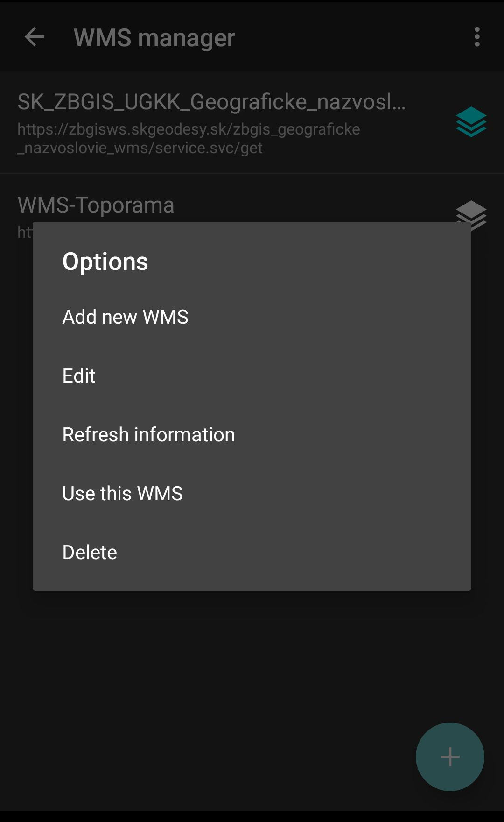Open the three-dot overflow menu
Screen dimensions: 504x822
tap(476, 37)
